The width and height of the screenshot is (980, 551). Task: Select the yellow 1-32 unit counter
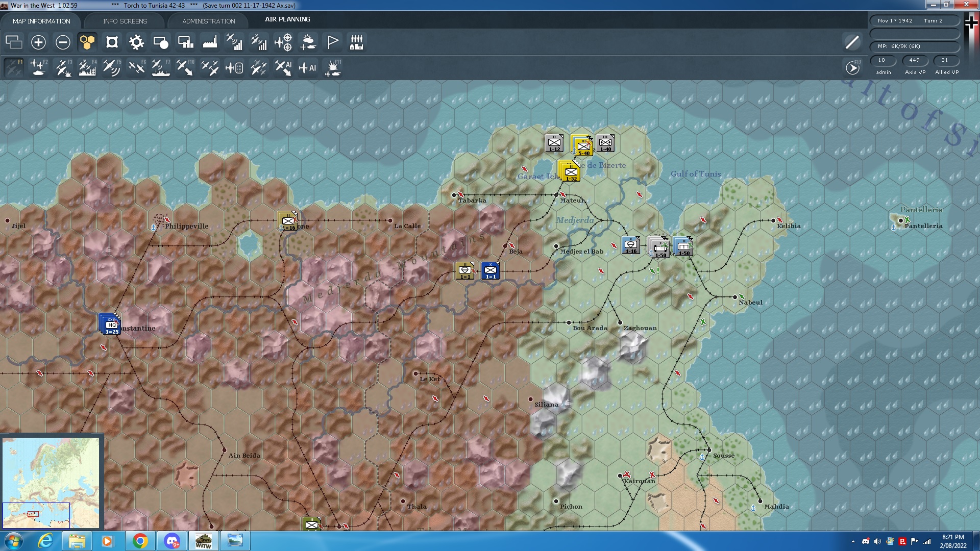tap(570, 171)
